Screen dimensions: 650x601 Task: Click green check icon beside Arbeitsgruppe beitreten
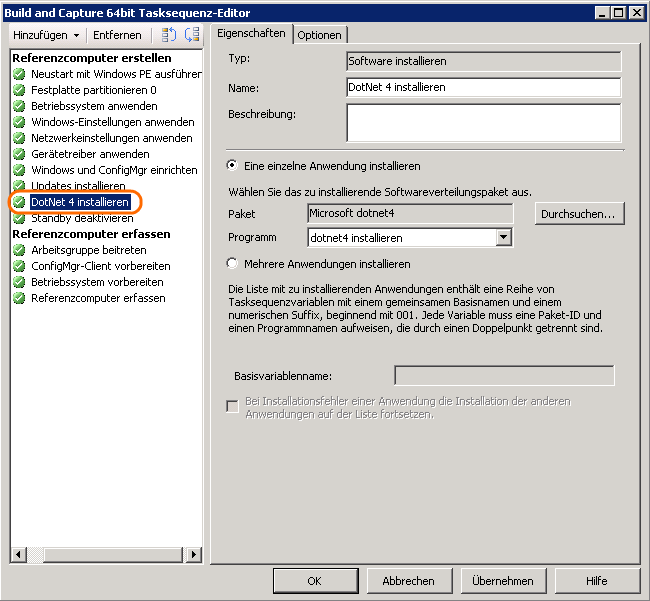(x=19, y=250)
